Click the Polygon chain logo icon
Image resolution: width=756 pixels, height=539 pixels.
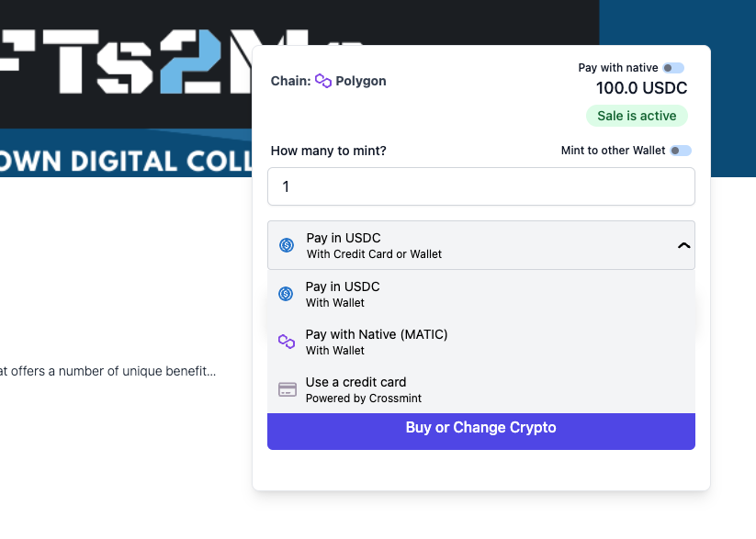point(322,81)
